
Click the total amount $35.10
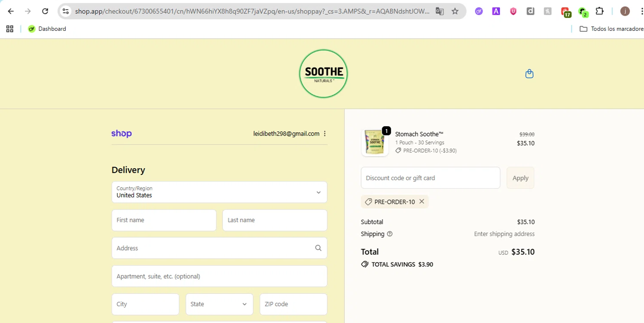click(523, 252)
